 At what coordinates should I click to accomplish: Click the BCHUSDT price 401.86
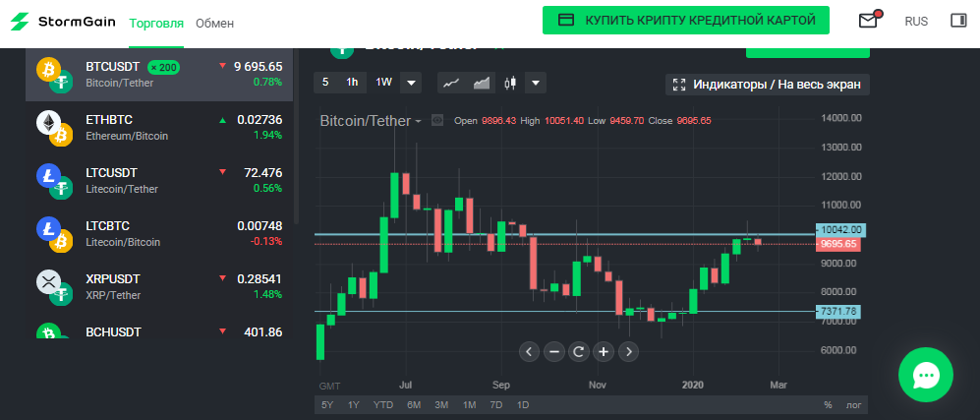[x=262, y=331]
